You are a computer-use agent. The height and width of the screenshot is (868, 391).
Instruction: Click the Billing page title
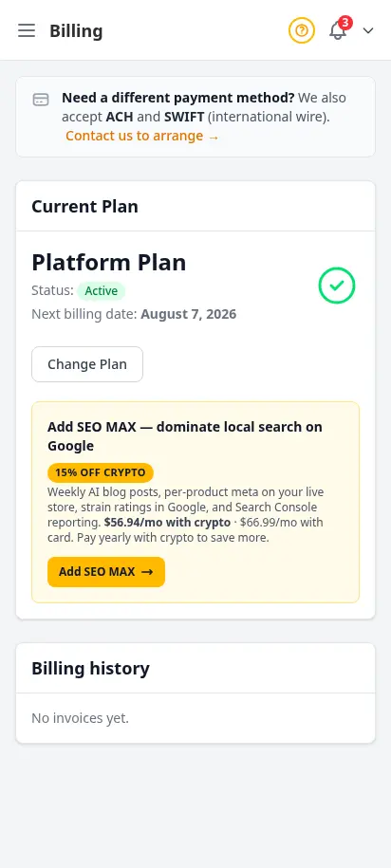point(76,31)
